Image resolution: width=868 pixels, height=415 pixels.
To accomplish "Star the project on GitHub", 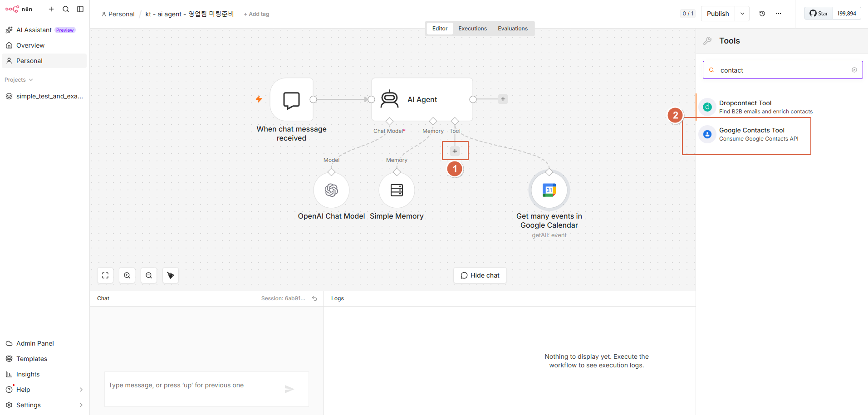I will (819, 14).
